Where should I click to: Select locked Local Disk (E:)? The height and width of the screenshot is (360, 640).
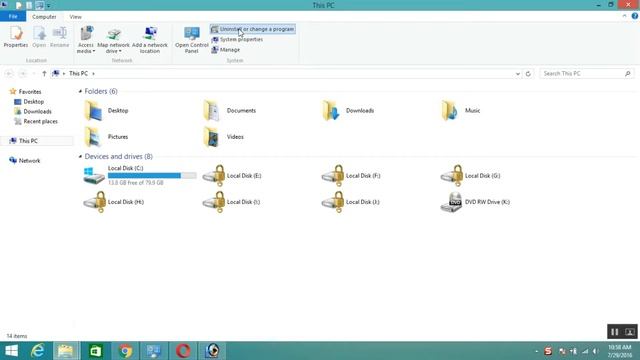[232, 176]
